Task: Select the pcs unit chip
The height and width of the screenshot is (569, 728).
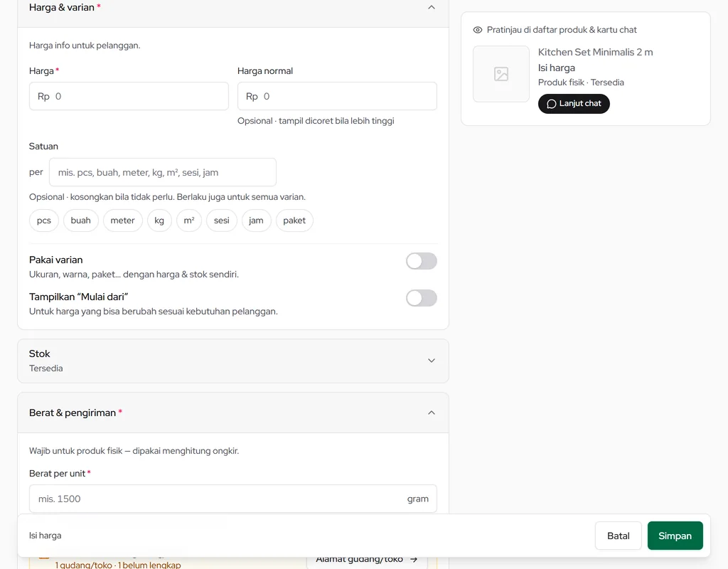Action: click(x=44, y=220)
